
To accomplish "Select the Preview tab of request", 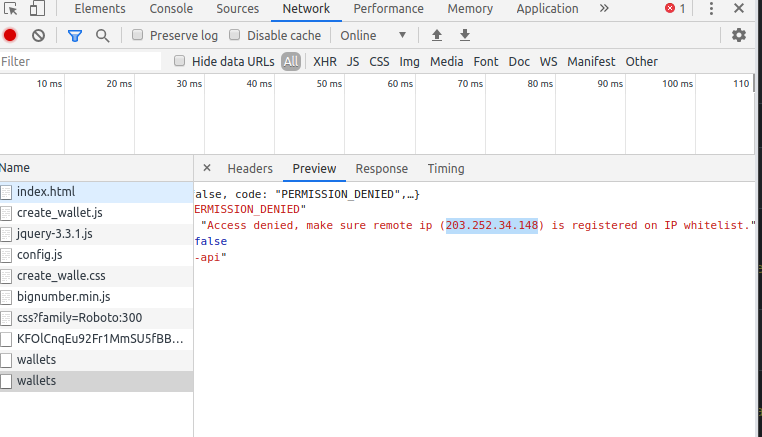I will (x=314, y=169).
